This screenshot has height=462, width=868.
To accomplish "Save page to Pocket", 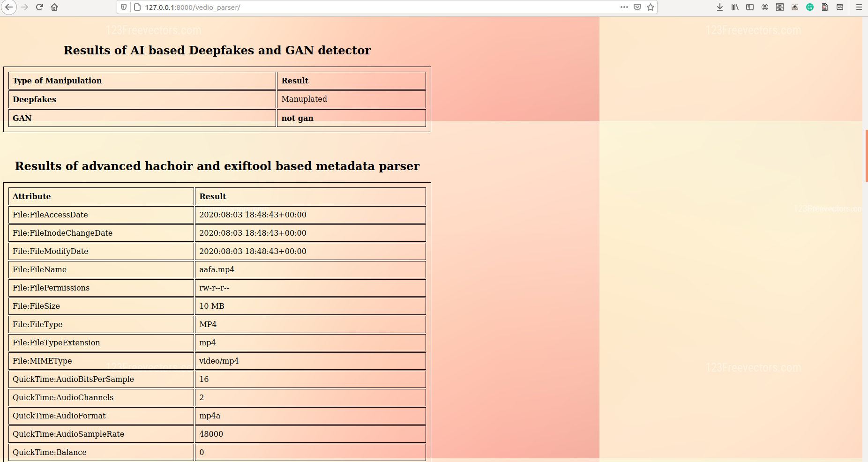I will point(637,7).
